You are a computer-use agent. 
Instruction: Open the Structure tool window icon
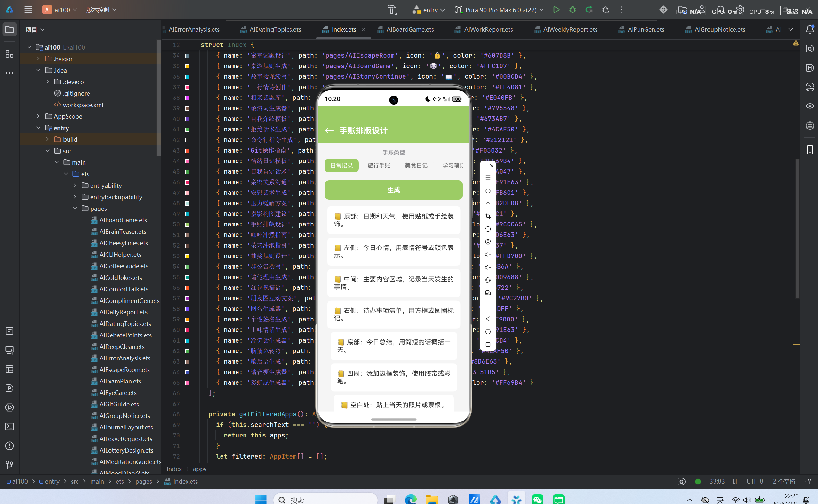(x=10, y=54)
